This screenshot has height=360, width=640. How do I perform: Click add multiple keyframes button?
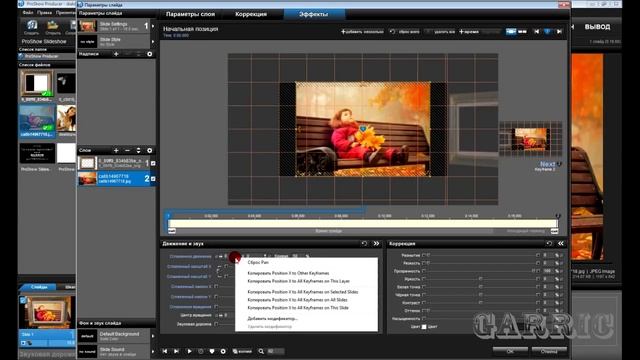(362, 31)
